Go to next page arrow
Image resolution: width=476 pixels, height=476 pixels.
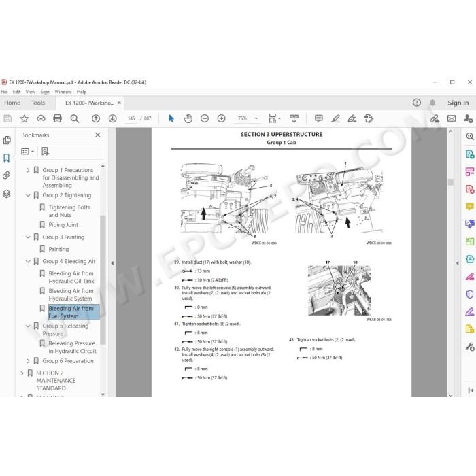click(x=113, y=118)
